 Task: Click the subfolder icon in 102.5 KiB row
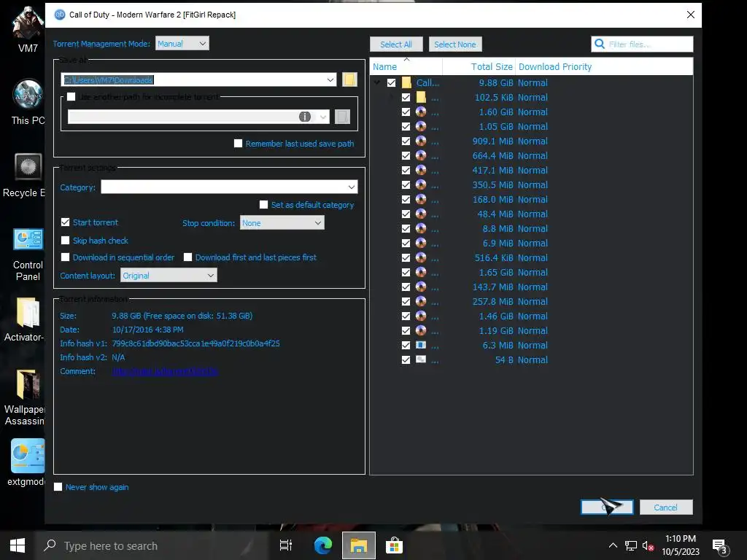[x=421, y=97]
